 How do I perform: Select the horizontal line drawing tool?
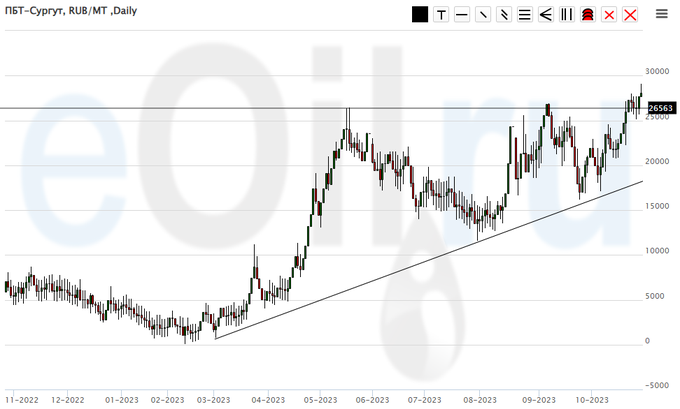(462, 15)
